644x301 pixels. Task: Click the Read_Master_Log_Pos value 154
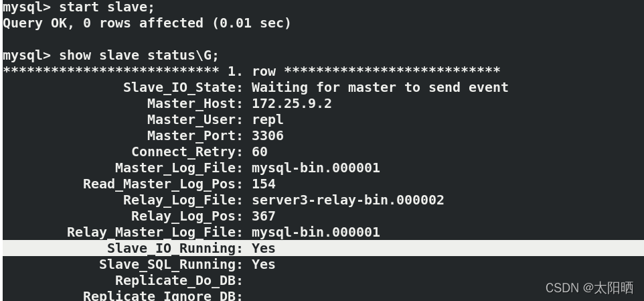pos(263,184)
